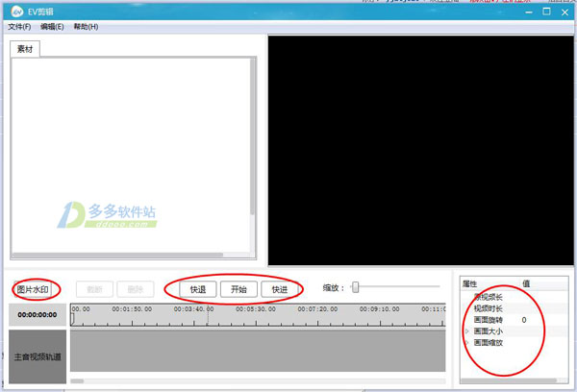Click the greyed-out 截断 button
The height and width of the screenshot is (392, 577).
coord(94,289)
